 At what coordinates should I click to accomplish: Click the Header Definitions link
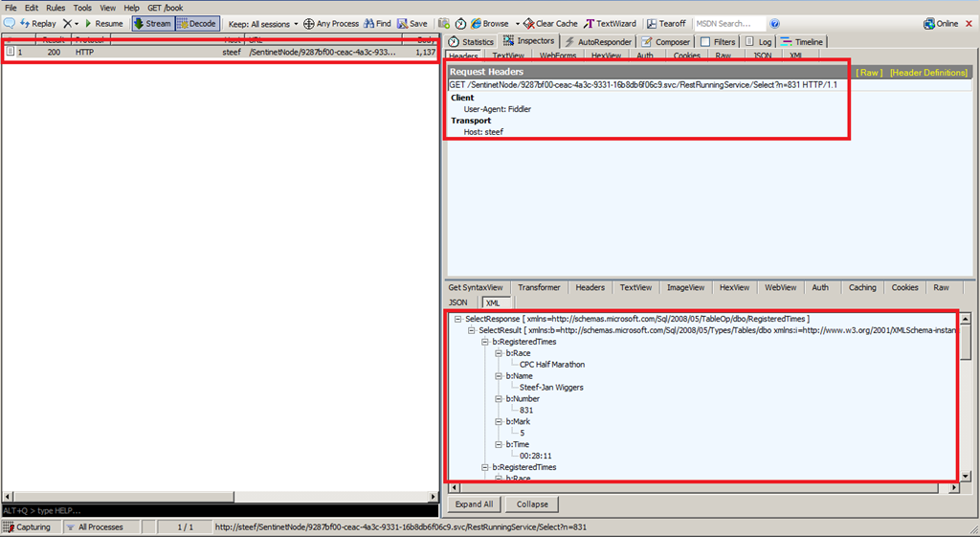click(928, 73)
